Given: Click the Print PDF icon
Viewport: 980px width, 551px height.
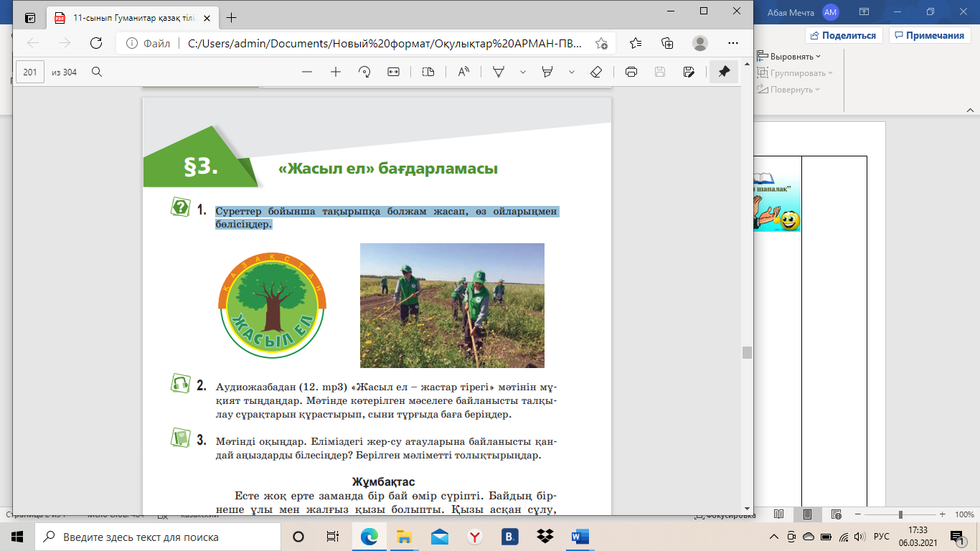Looking at the screenshot, I should coord(631,72).
